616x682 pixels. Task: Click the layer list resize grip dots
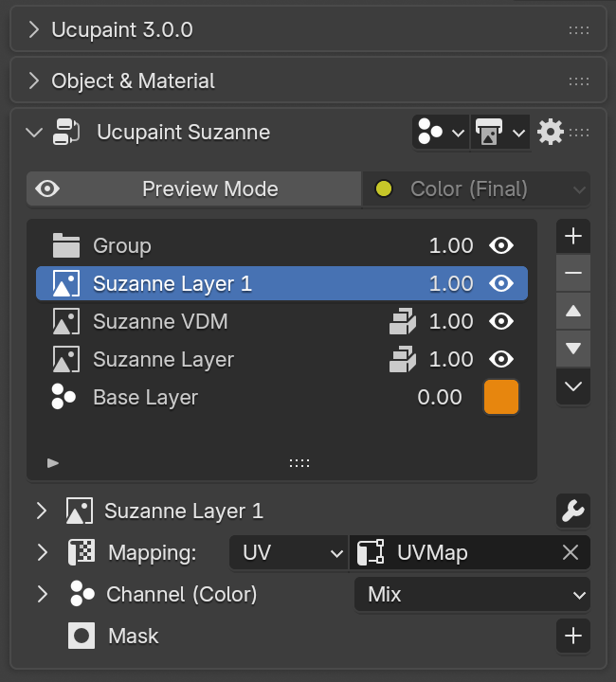pyautogui.click(x=299, y=463)
